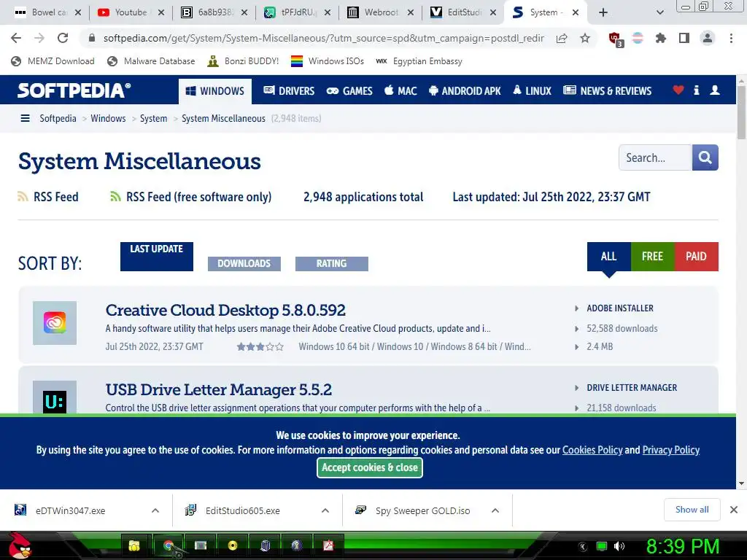Viewport: 747px width, 560px height.
Task: Click Accept cookies & close button
Action: (370, 467)
